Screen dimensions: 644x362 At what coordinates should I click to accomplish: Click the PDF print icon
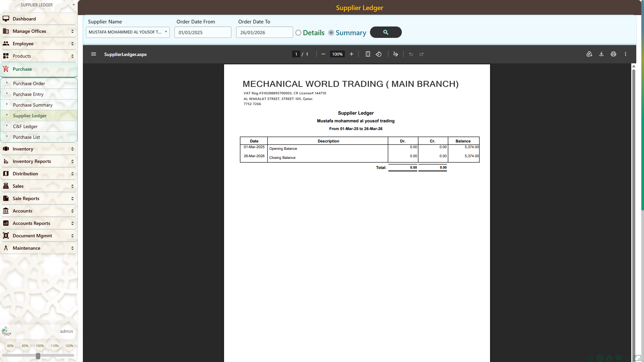coord(613,54)
